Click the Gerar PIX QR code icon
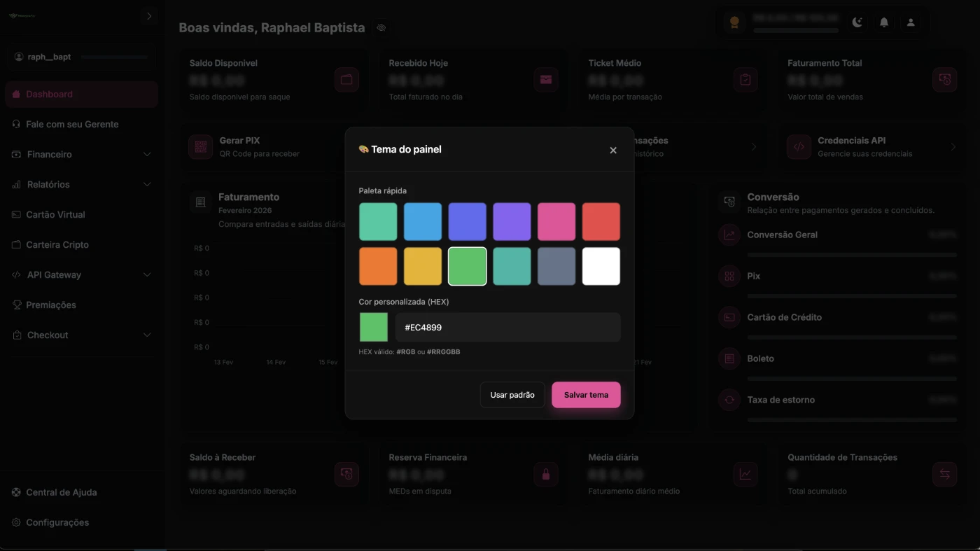Viewport: 980px width, 551px height. coord(201,147)
